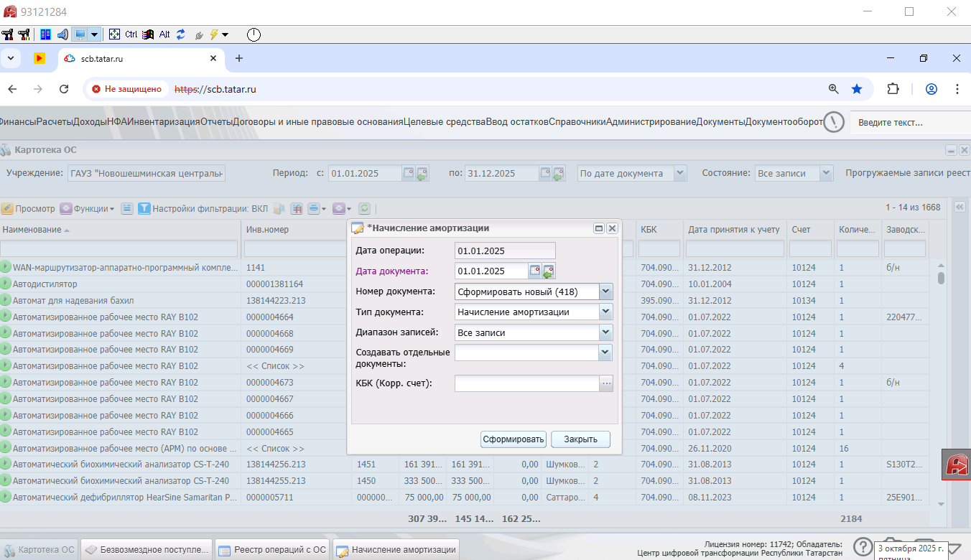This screenshot has width=971, height=560.
Task: Expand Номер документа dropdown
Action: coord(605,291)
